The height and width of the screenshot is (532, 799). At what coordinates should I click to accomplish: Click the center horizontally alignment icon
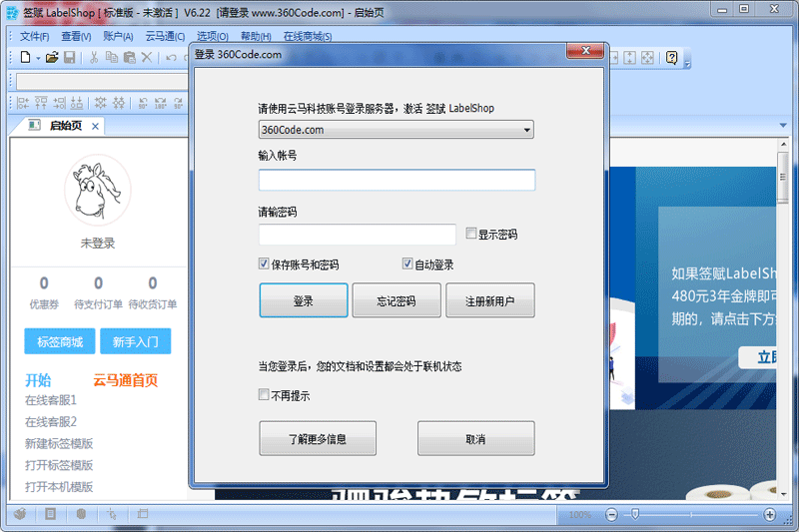pos(101,103)
